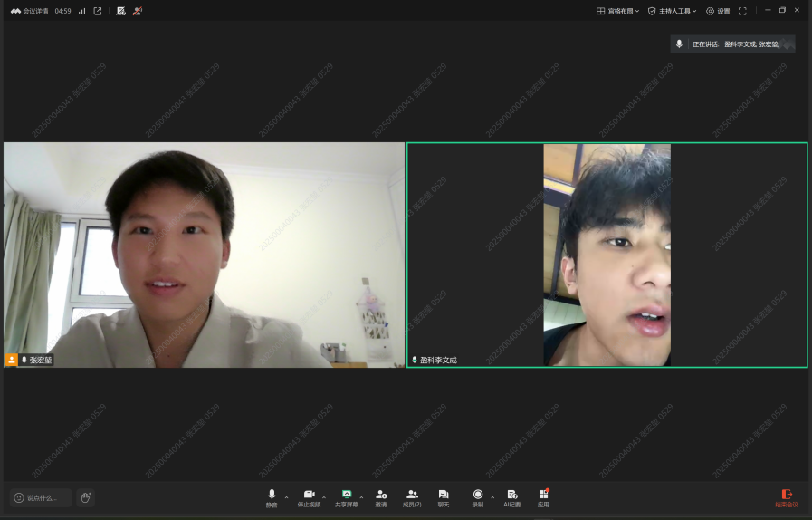
Task: Open the 成员(2) participants list
Action: [412, 497]
